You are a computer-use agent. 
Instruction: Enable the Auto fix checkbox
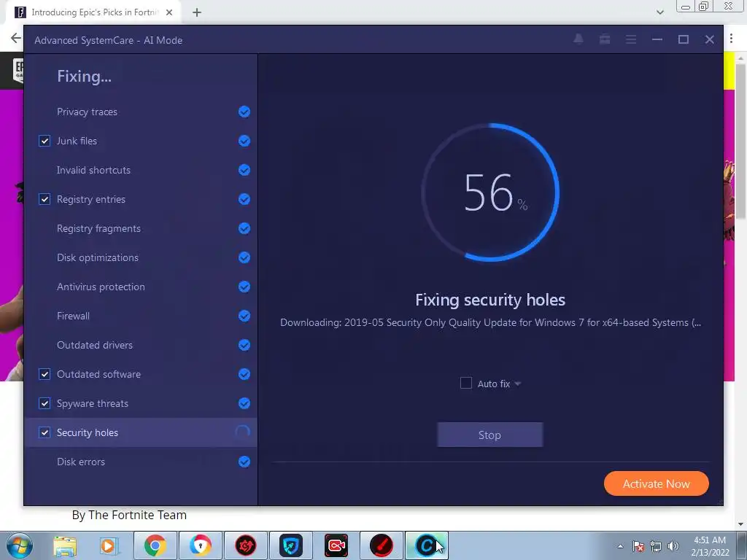pos(466,384)
